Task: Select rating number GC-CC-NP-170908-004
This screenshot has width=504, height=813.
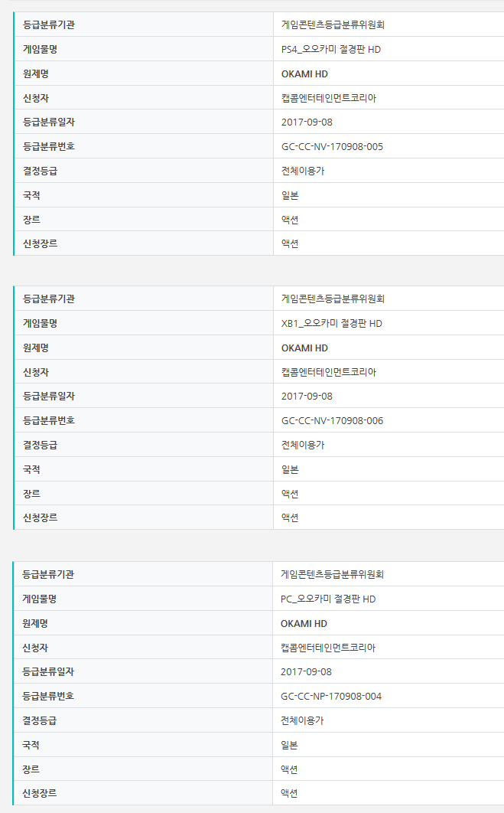Action: coord(331,696)
